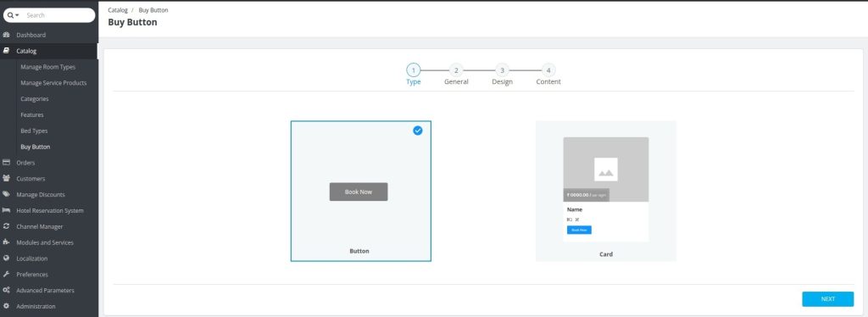Screen dimensions: 868x317
Task: Click the image placeholder in Card preview
Action: [606, 170]
